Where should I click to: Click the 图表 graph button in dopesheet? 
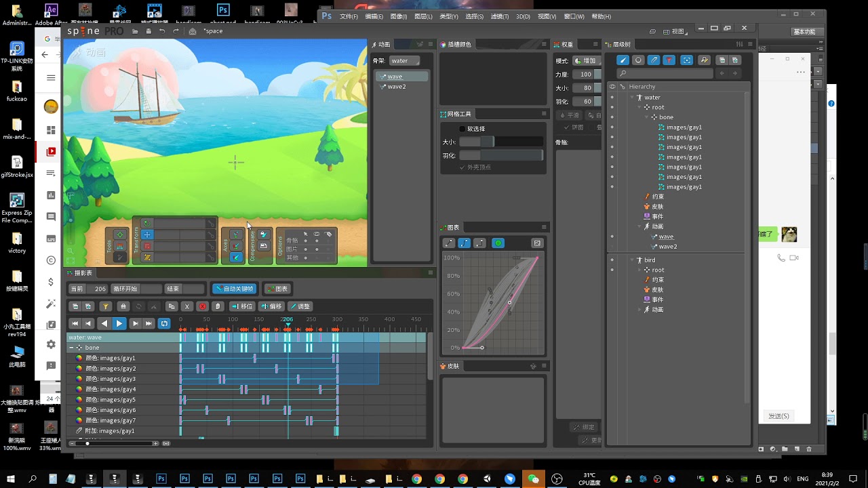click(277, 289)
